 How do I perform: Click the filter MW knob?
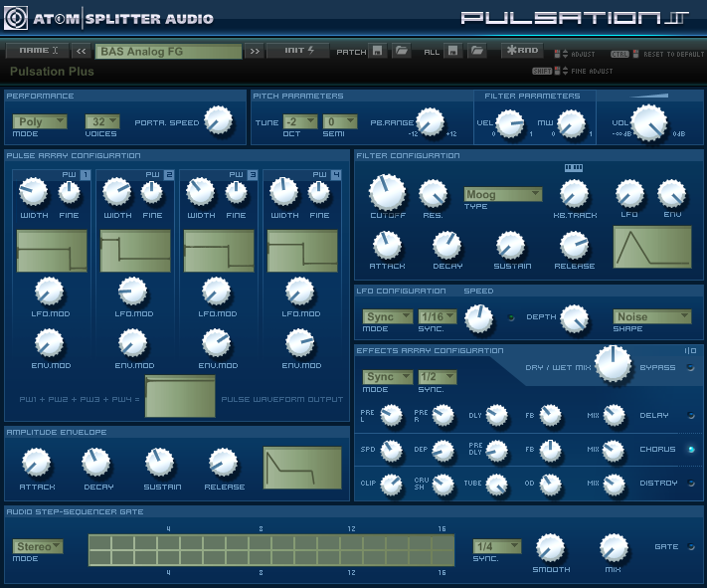(572, 124)
